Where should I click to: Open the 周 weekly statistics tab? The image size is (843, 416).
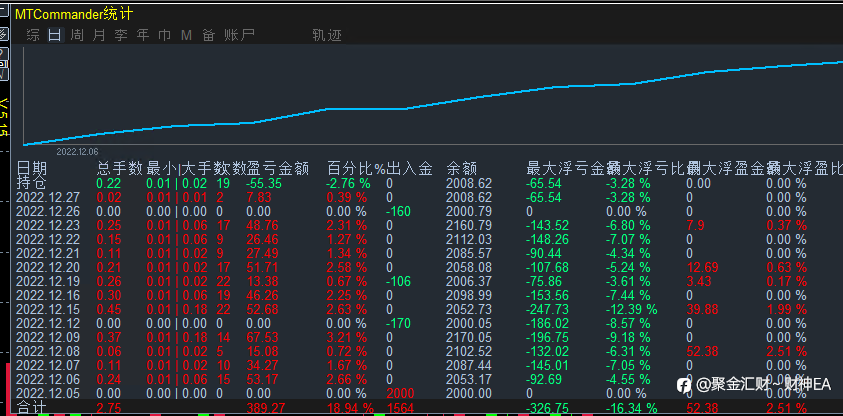[77, 35]
